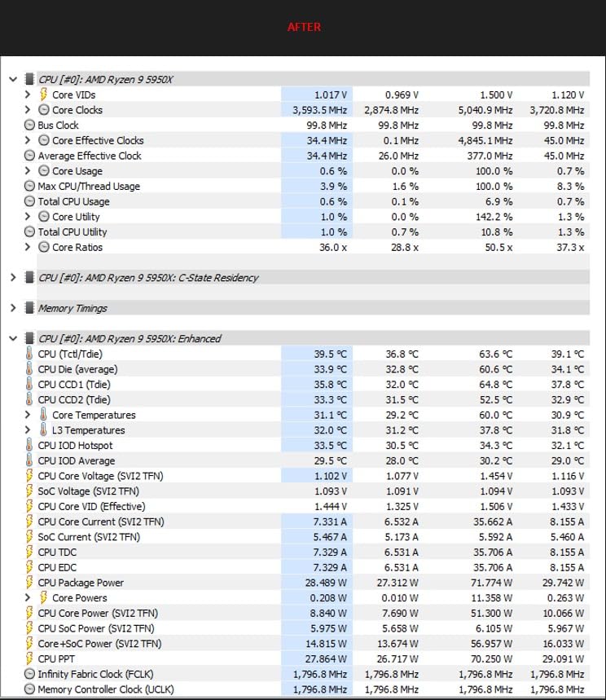The height and width of the screenshot is (700, 606).
Task: Click the thermometer icon beside CPU CCD1 (Tdie)
Action: pos(29,384)
